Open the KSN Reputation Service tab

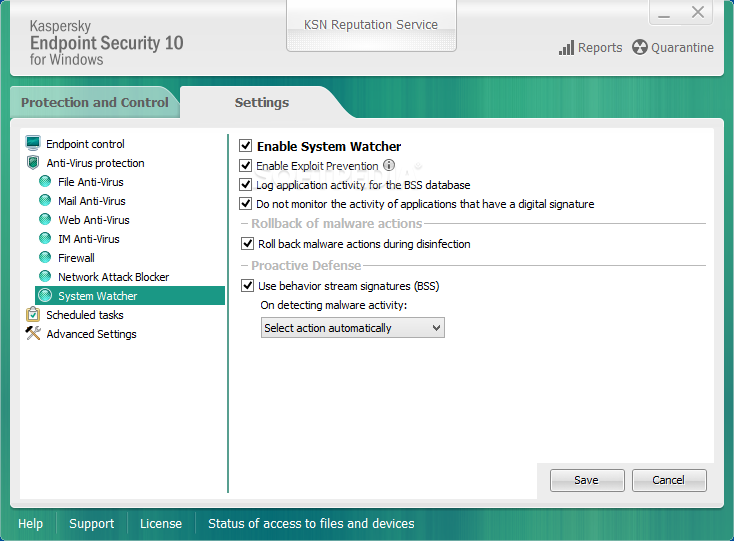click(x=371, y=25)
